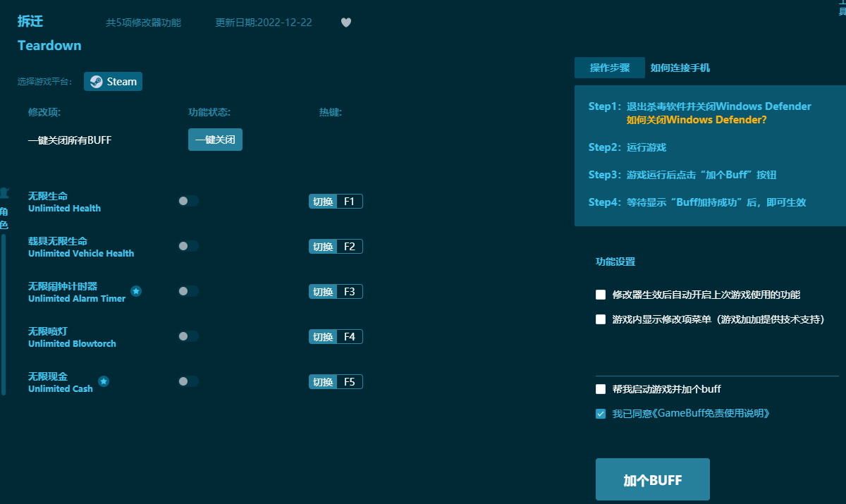Click the 无限现金 Unlimited Cash label

click(61, 382)
